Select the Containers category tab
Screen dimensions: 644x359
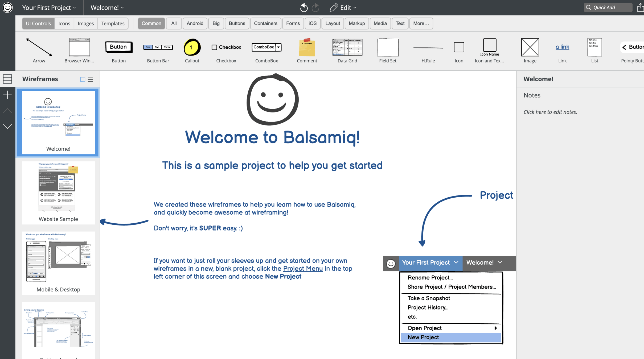[x=265, y=23]
